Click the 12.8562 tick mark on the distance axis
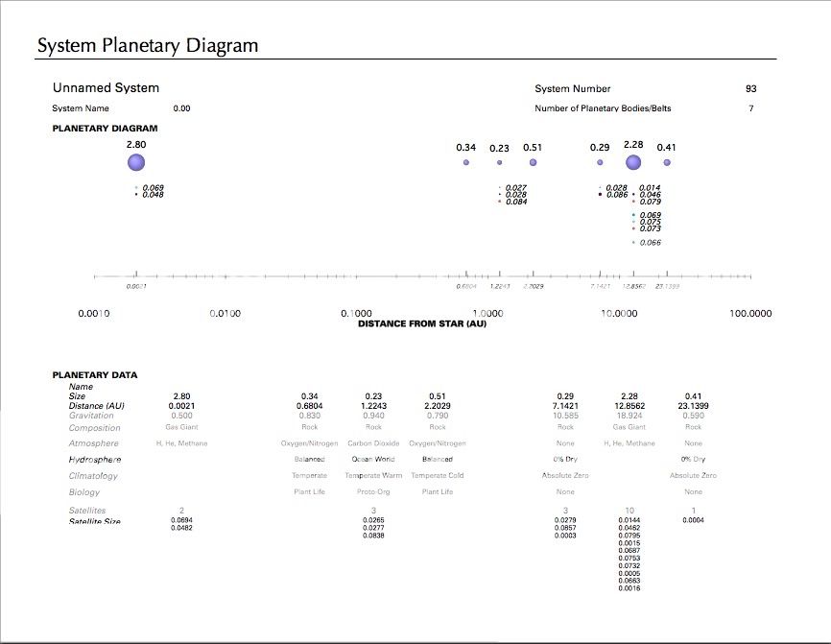Image resolution: width=831 pixels, height=644 pixels. pos(632,275)
